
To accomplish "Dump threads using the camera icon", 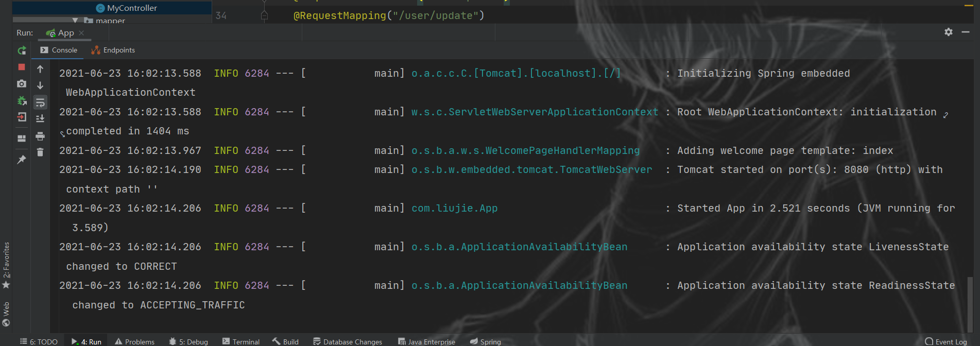I will click(22, 83).
